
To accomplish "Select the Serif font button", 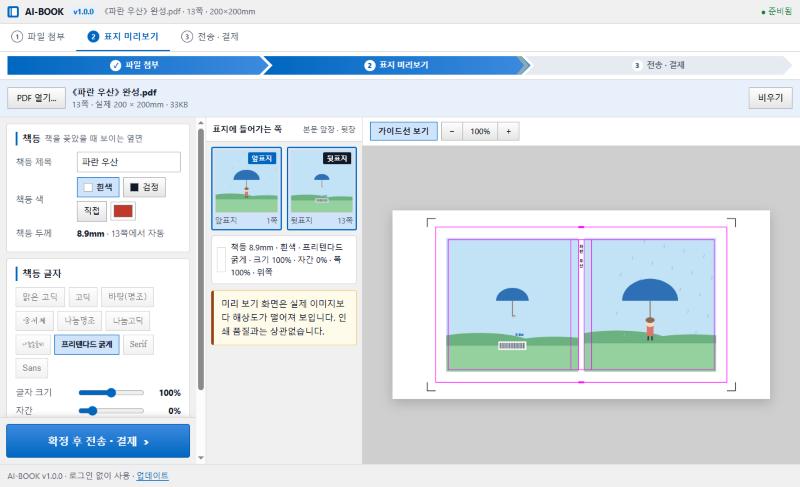I will tap(138, 344).
